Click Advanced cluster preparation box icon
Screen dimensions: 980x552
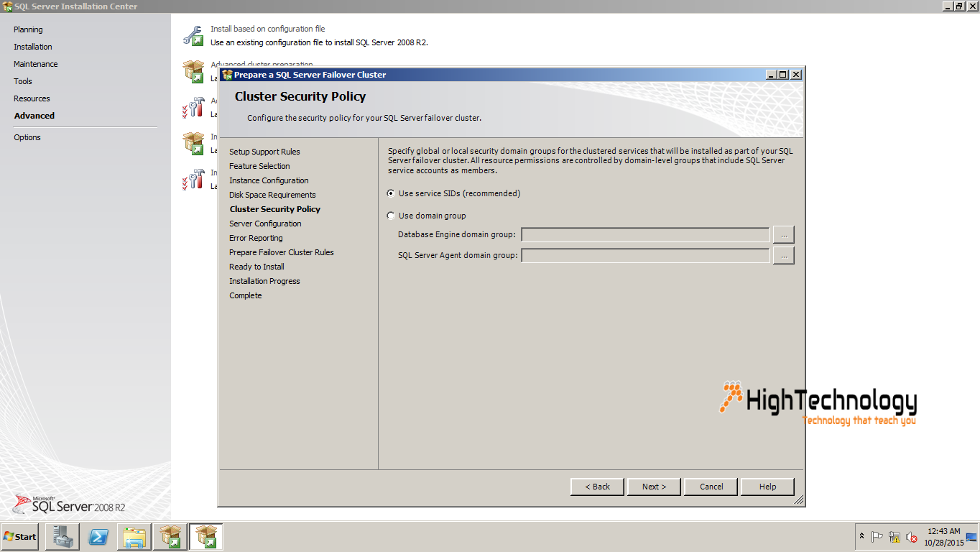(x=193, y=71)
